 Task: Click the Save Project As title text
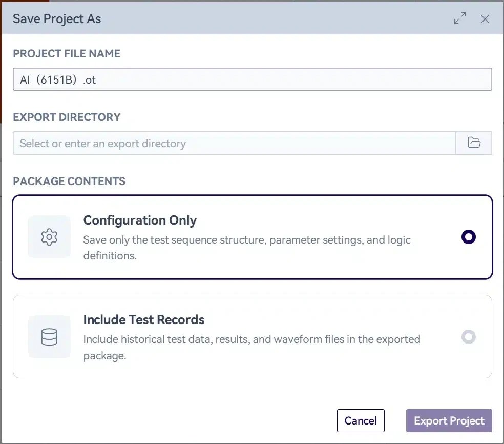[x=56, y=18]
